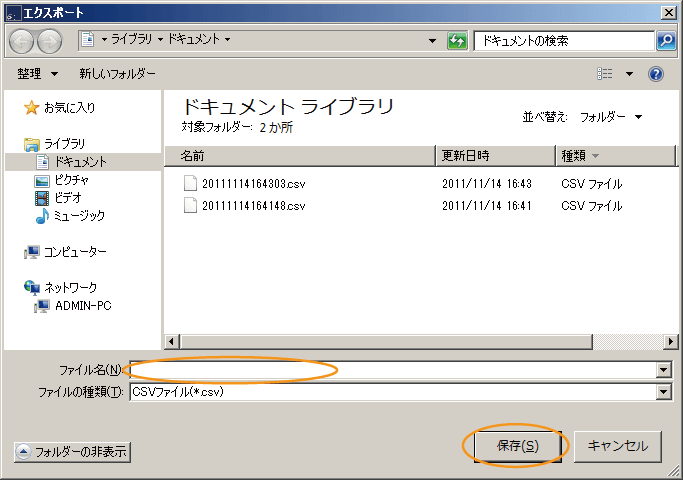
Task: Open the 整理 menu
Action: (x=38, y=74)
